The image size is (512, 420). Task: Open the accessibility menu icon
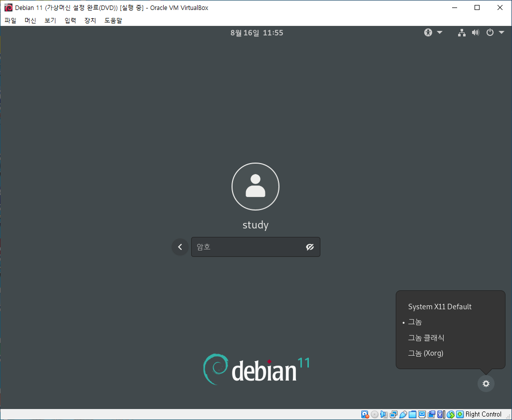428,32
